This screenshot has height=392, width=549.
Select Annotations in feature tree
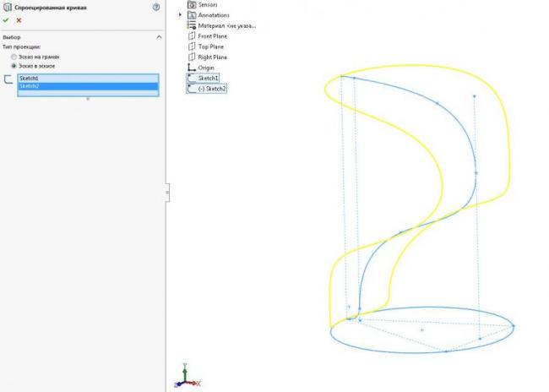[x=214, y=15]
